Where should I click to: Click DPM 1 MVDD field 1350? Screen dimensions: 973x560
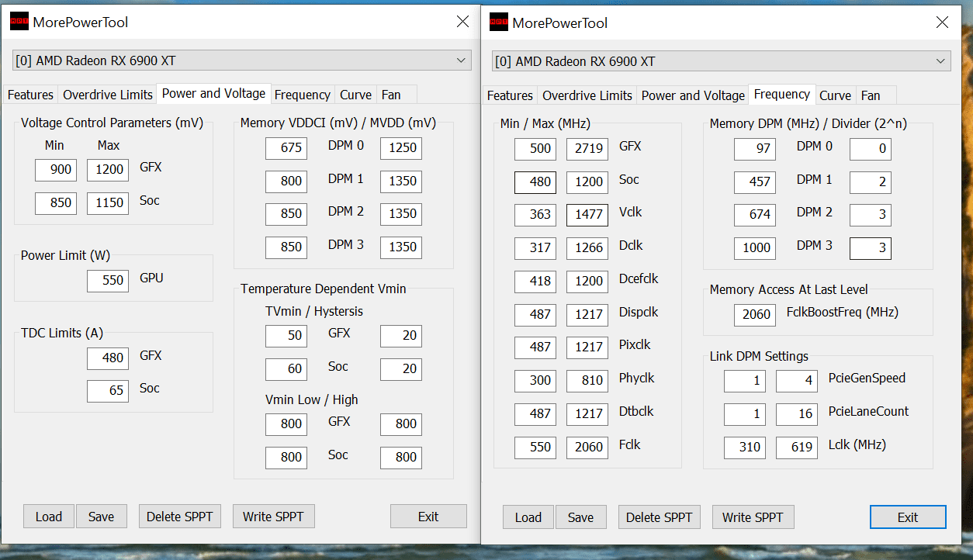click(401, 181)
